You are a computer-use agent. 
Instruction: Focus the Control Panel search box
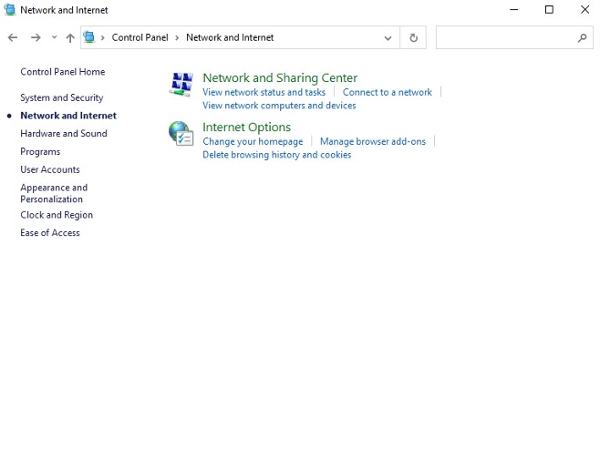515,37
